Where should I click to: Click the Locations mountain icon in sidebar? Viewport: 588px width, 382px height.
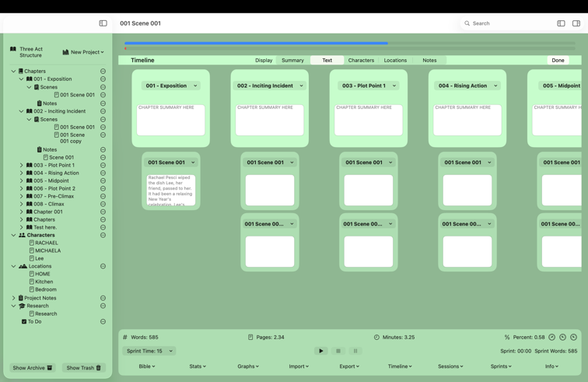click(x=23, y=266)
